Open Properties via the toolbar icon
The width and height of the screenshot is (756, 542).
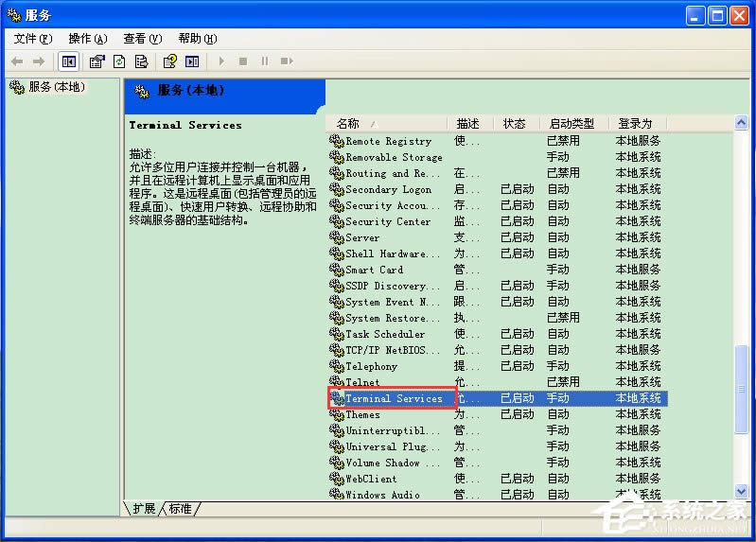(97, 61)
